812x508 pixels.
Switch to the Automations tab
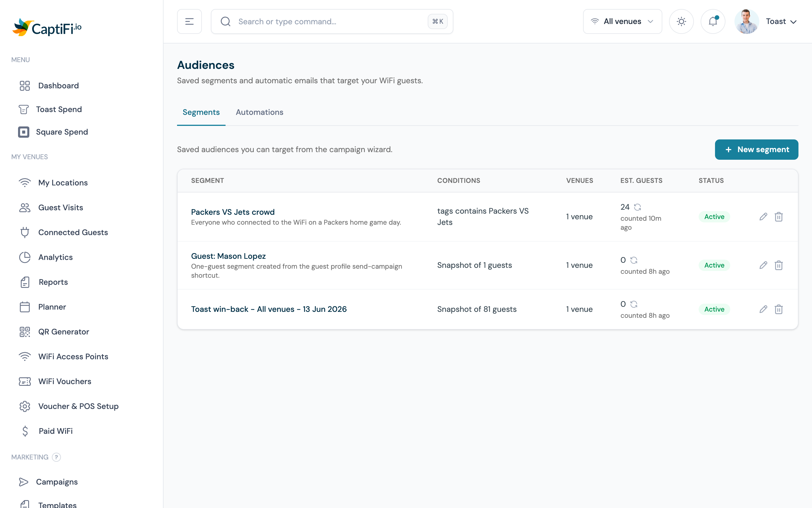click(x=259, y=112)
